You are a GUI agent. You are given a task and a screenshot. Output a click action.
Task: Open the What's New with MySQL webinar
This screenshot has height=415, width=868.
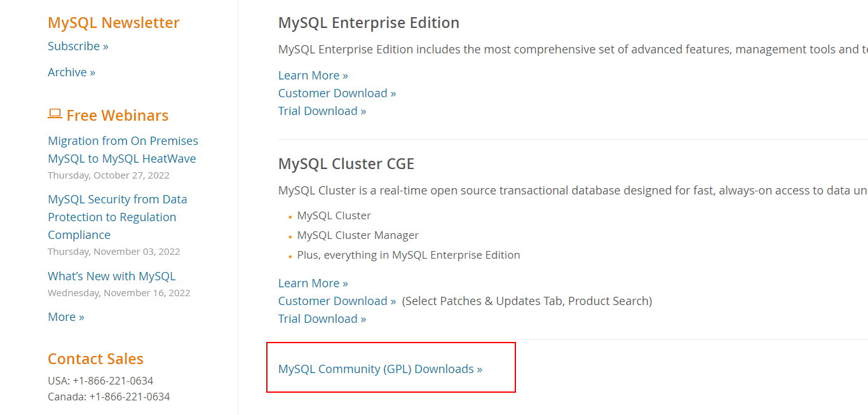112,276
